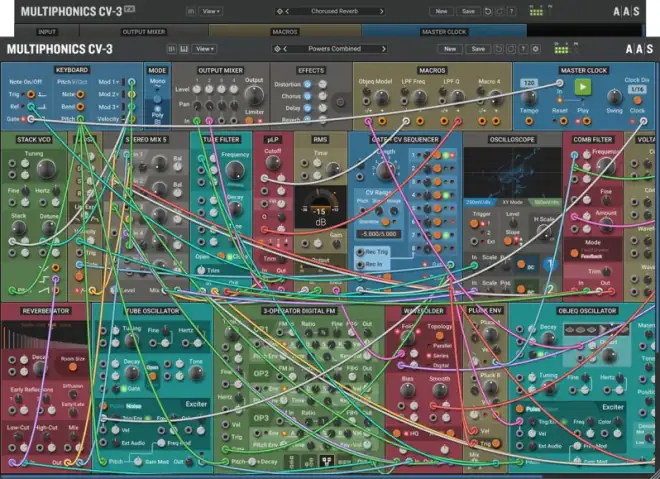660x479 pixels.
Task: Click the CV Range -5.000/5.000 display
Action: coord(379,234)
